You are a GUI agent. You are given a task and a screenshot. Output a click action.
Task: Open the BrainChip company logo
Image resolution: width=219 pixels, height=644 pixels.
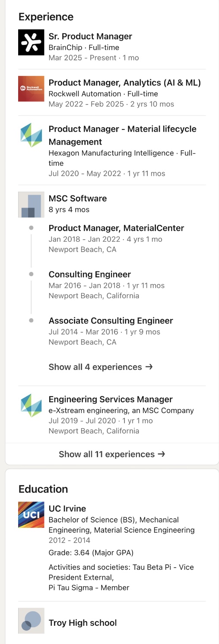(31, 42)
